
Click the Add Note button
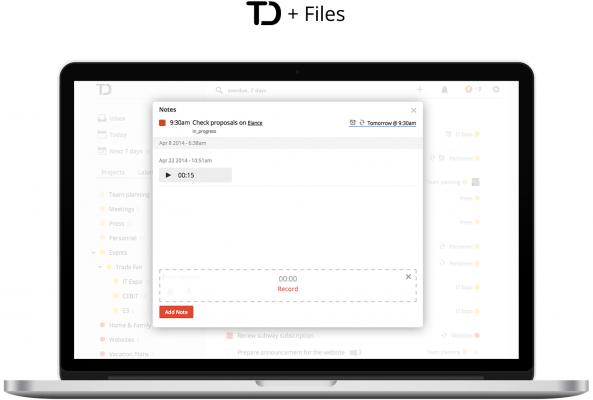tap(176, 312)
